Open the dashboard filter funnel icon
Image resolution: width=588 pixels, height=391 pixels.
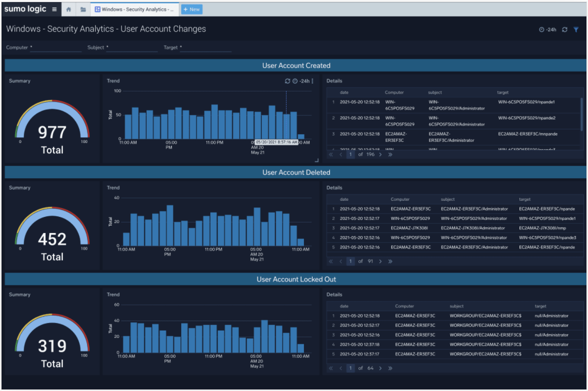tap(576, 30)
